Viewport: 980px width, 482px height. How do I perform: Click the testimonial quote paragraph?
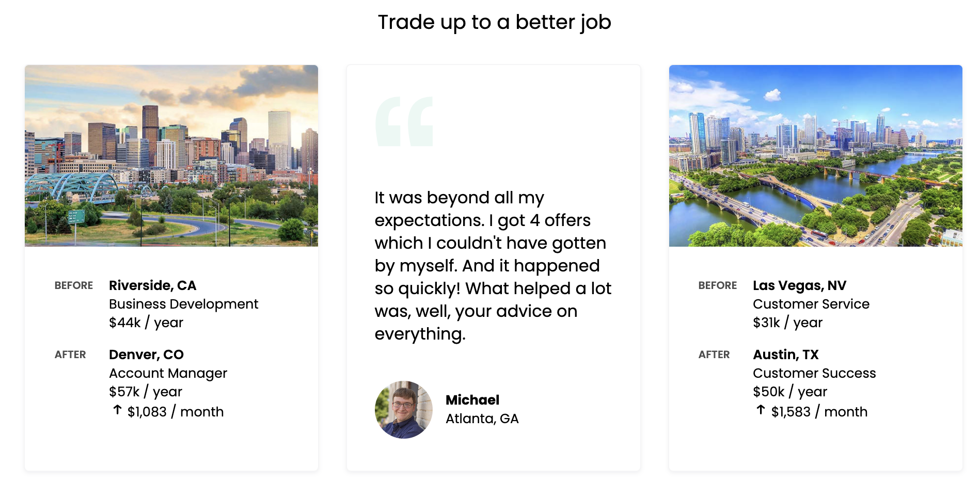tap(493, 266)
